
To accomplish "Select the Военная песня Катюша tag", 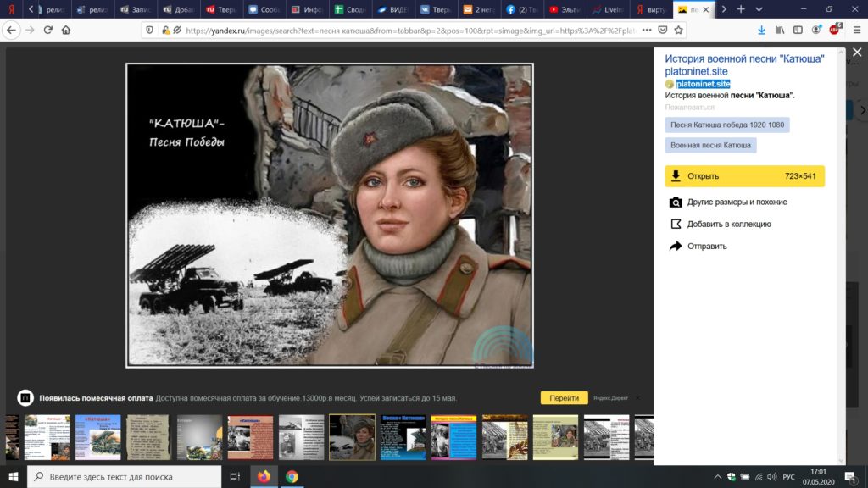I will pos(710,145).
